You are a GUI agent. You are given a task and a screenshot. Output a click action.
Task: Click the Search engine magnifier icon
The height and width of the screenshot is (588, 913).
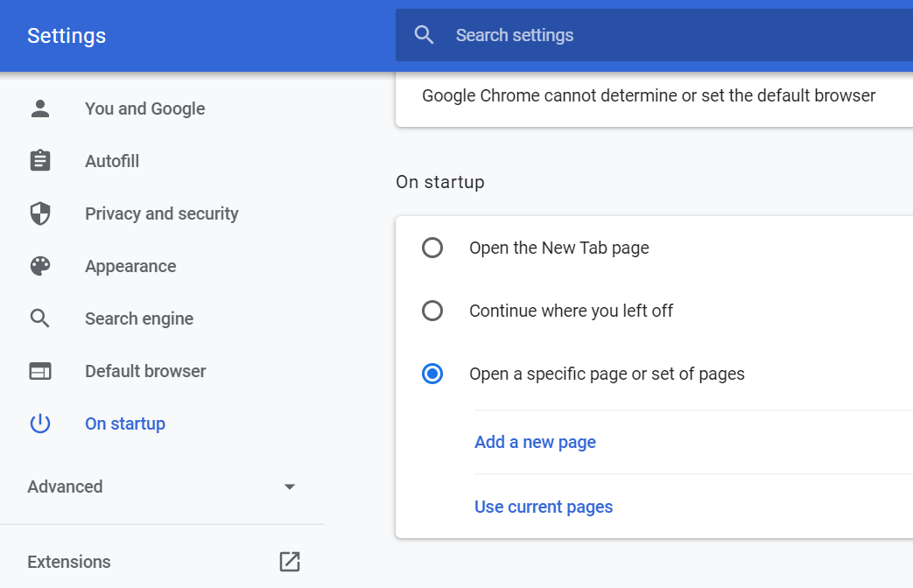[40, 318]
